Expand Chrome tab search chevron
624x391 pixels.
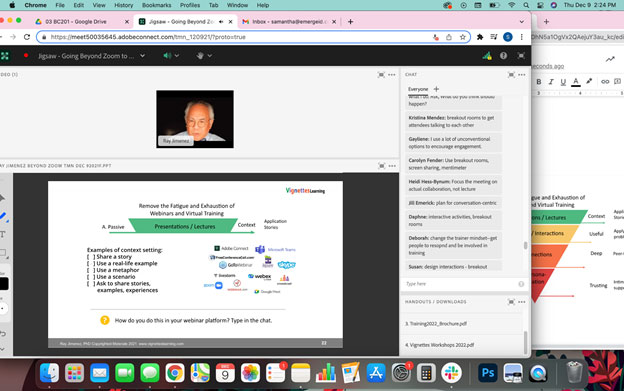point(522,22)
